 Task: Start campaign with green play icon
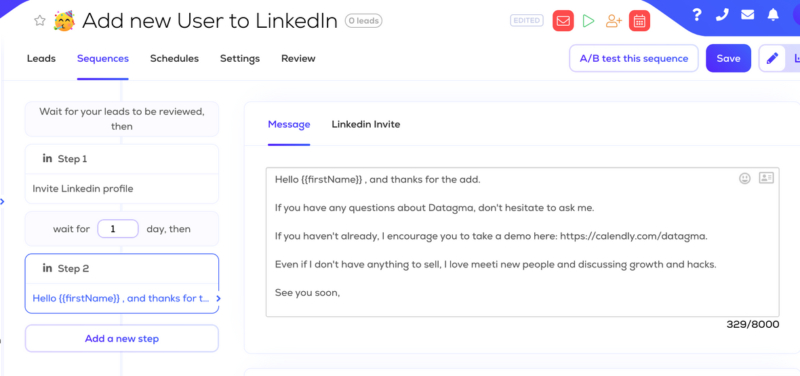(589, 21)
